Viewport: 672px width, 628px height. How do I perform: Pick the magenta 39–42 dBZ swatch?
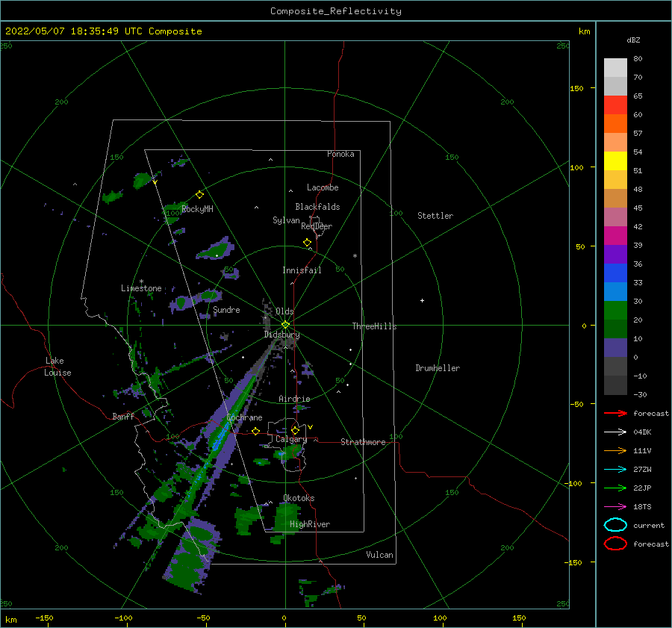615,236
